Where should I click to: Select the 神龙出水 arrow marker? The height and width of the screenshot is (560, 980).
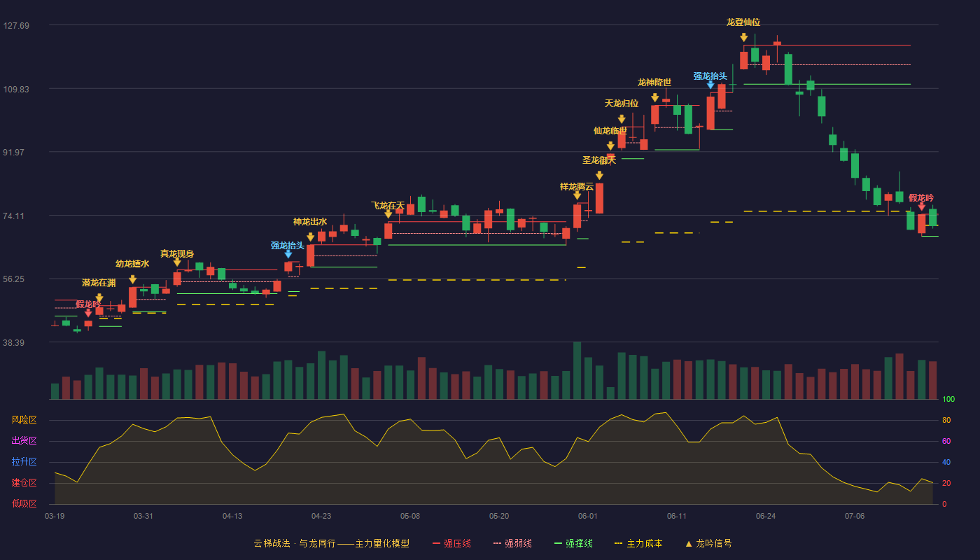310,237
